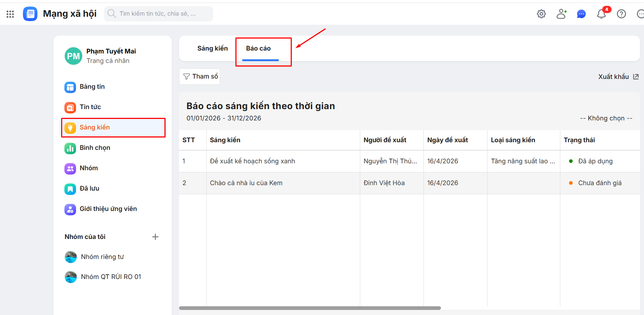This screenshot has width=644, height=315.
Task: Open the Đã lưu saved items
Action: pyautogui.click(x=89, y=188)
